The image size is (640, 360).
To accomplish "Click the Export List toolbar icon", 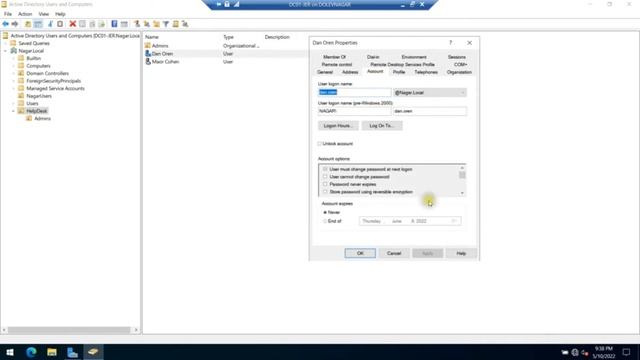I will coord(102,24).
